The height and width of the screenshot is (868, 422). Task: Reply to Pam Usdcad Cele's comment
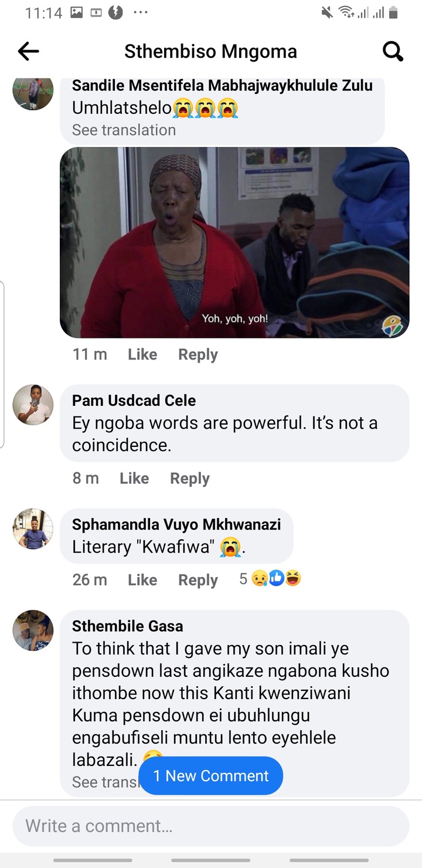click(189, 478)
